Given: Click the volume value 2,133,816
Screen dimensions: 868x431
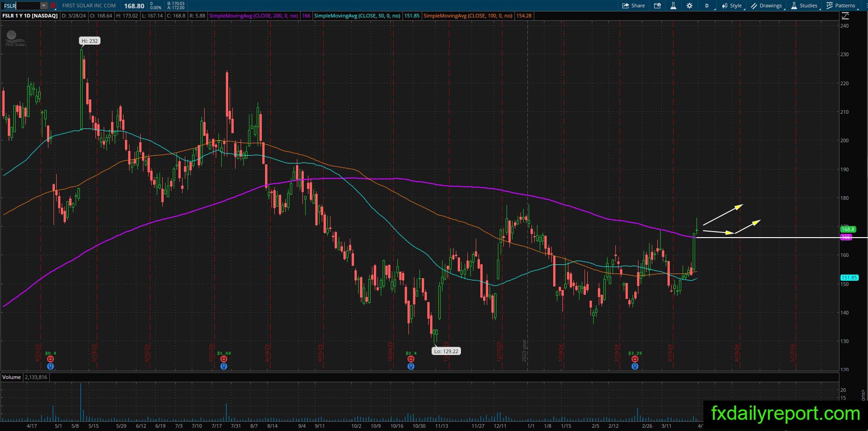Looking at the screenshot, I should [36, 377].
